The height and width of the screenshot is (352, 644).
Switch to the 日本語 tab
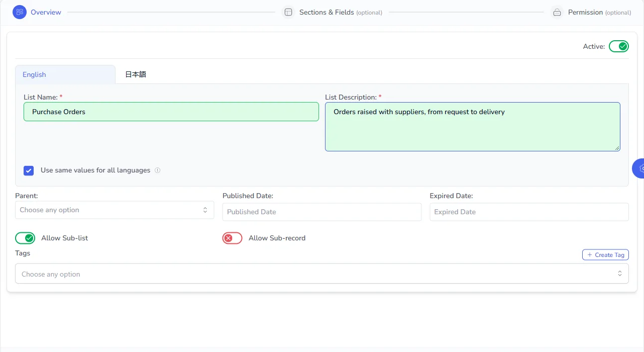click(x=136, y=74)
